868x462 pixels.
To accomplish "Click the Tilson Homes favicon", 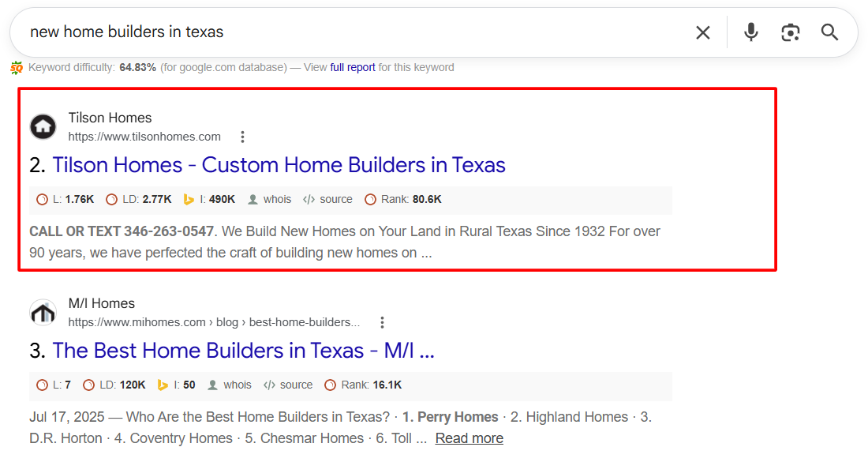I will [x=43, y=127].
